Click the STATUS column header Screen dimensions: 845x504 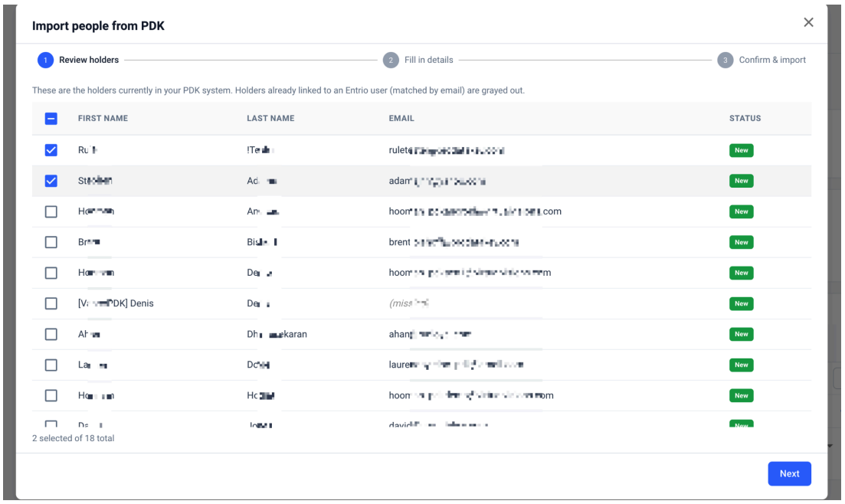(745, 118)
